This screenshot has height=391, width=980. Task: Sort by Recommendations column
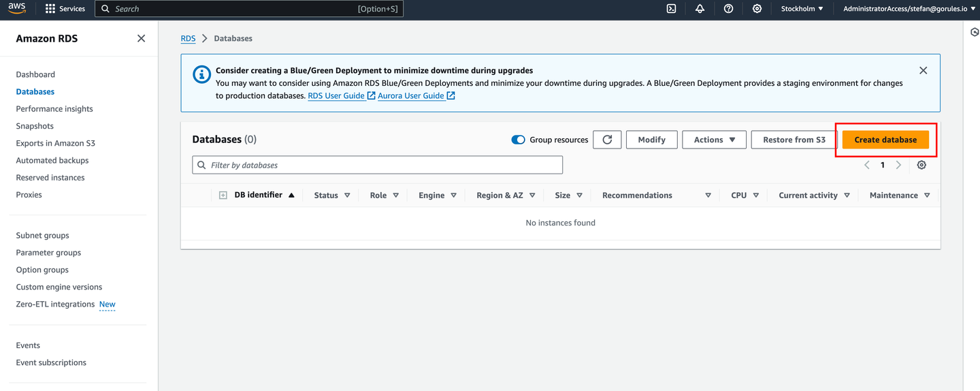coord(657,195)
